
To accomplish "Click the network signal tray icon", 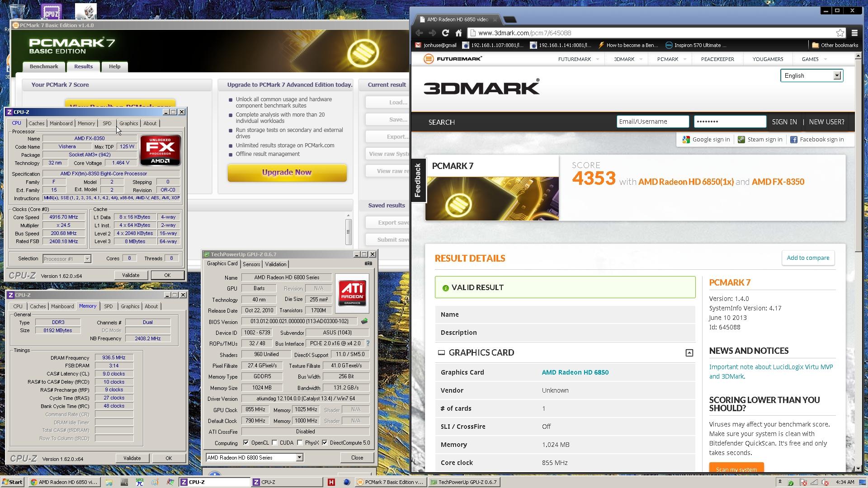I will click(x=814, y=482).
